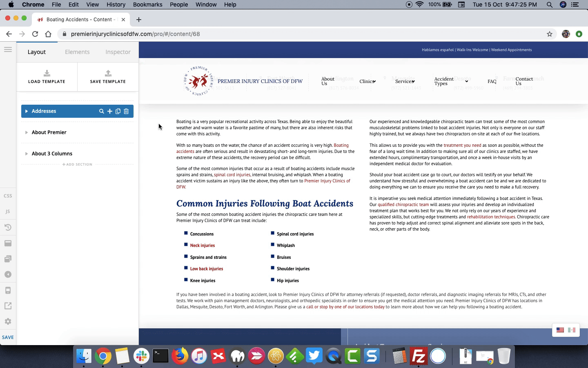Open Firefox from the dock
Viewport: 588px width, 368px height.
(x=180, y=356)
